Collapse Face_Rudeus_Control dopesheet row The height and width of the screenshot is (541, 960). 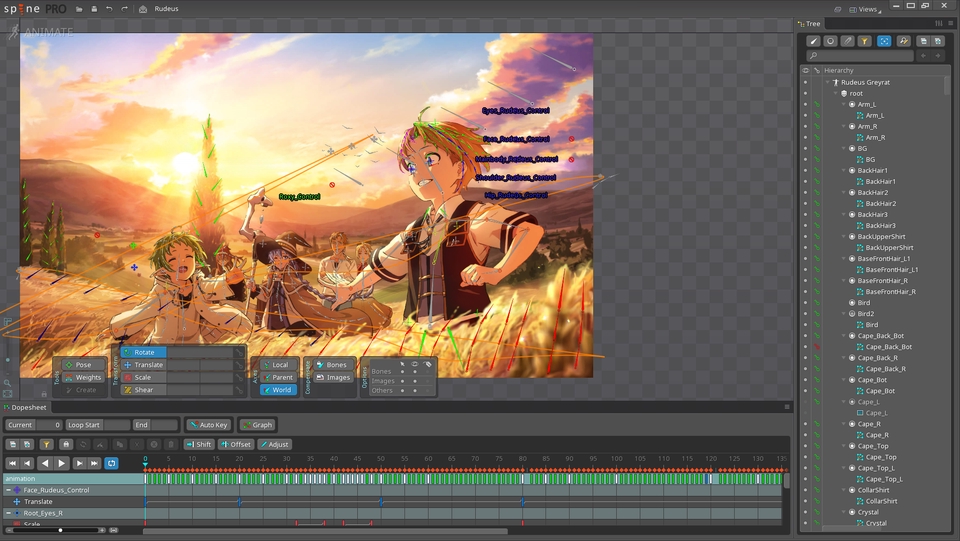pyautogui.click(x=9, y=490)
